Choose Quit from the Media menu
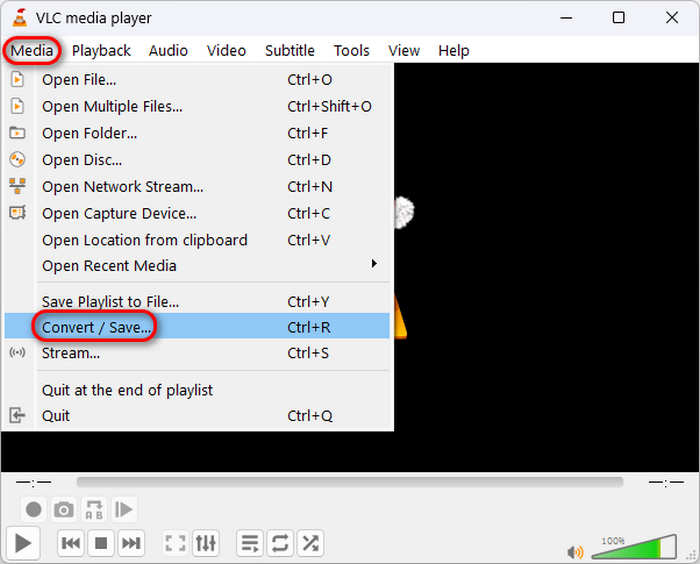Screen dimensions: 700x564 [197, 416]
